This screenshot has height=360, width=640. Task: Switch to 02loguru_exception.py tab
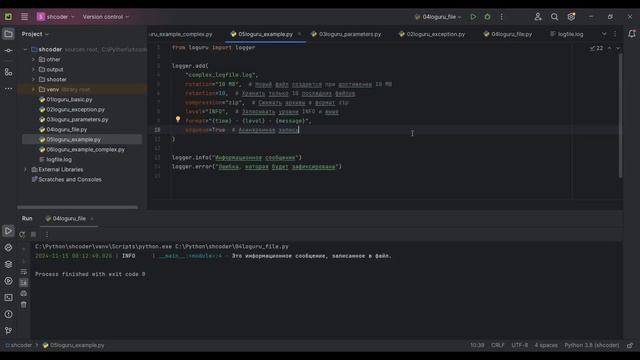(432, 34)
